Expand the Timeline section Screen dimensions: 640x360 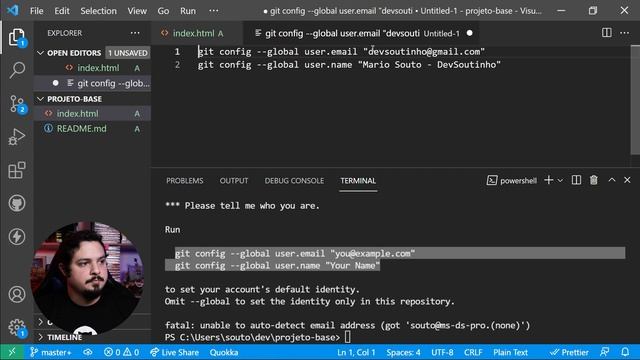tap(64, 337)
